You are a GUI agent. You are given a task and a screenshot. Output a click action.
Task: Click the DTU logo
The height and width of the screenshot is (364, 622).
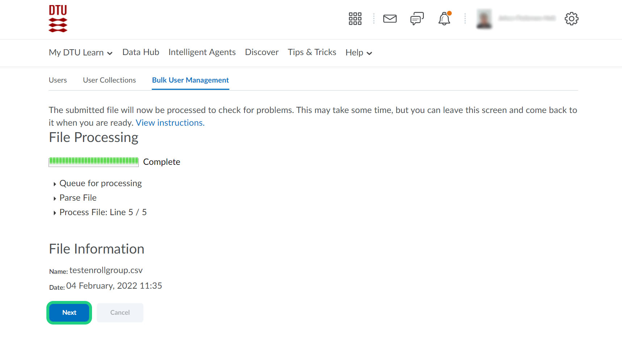tap(58, 19)
